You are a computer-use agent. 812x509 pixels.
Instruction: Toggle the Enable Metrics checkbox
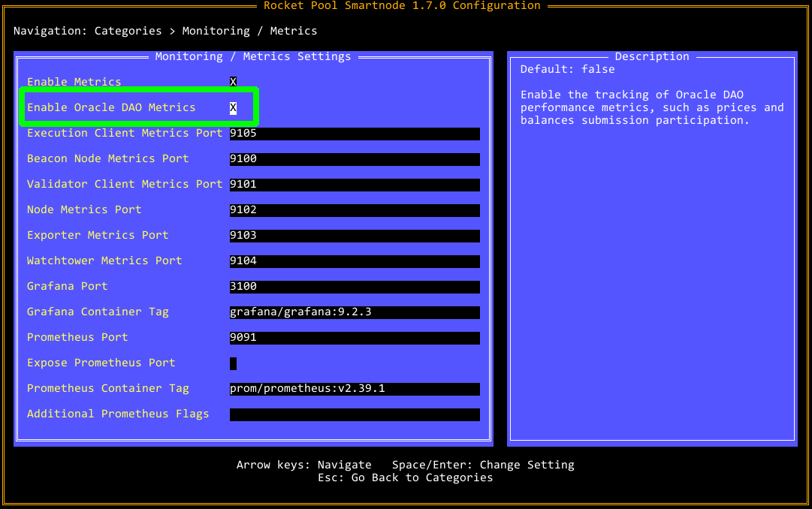[x=233, y=82]
